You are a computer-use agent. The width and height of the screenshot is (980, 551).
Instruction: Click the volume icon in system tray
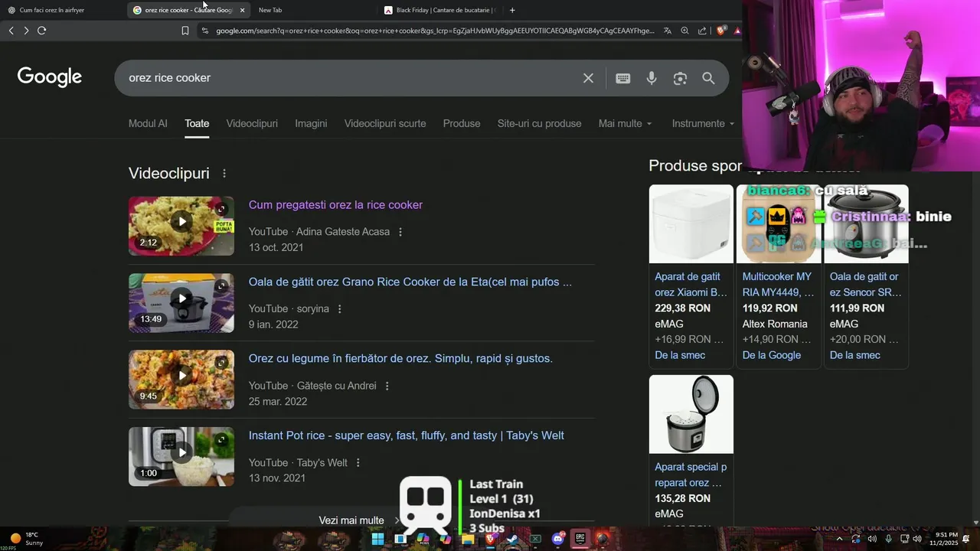[917, 539]
